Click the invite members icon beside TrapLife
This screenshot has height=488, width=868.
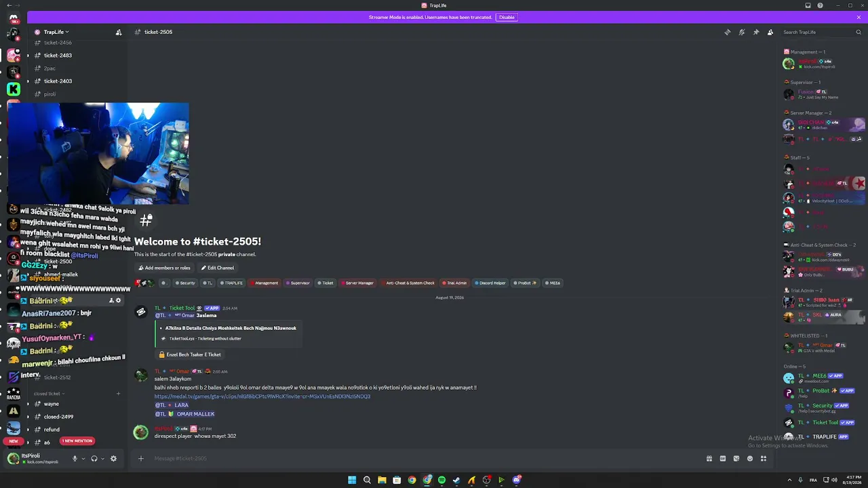119,32
